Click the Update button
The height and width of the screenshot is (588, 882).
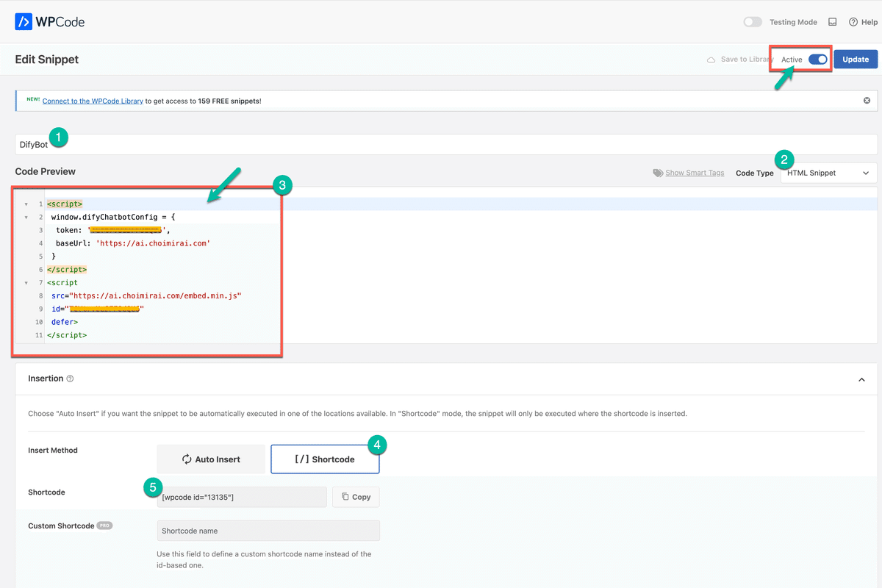(x=856, y=60)
